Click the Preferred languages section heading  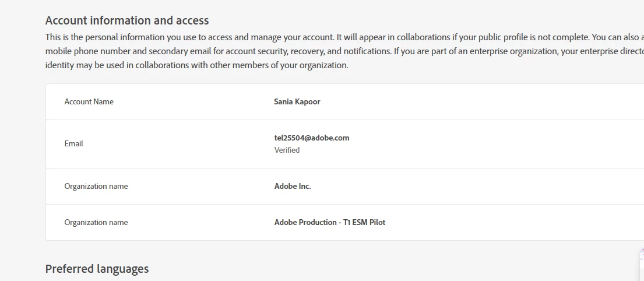pyautogui.click(x=97, y=269)
